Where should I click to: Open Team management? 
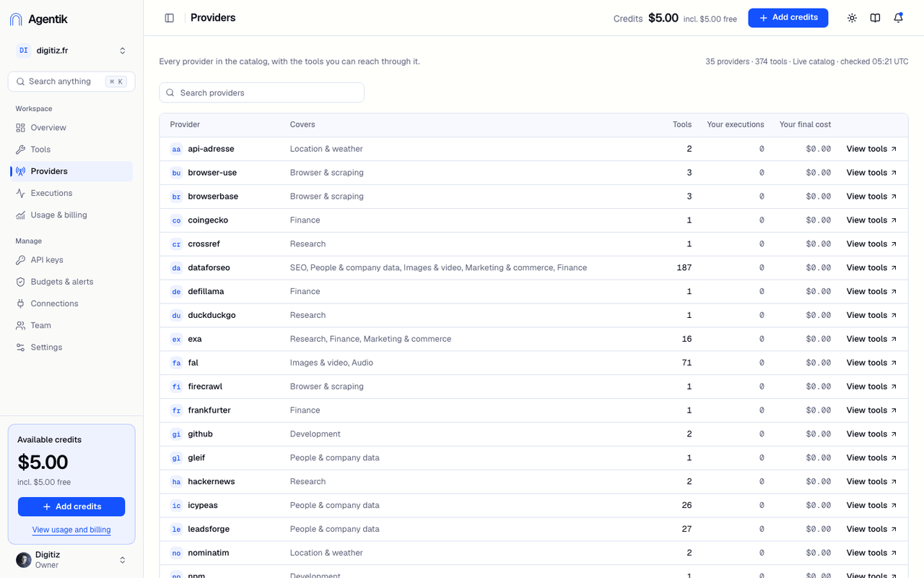(x=71, y=325)
